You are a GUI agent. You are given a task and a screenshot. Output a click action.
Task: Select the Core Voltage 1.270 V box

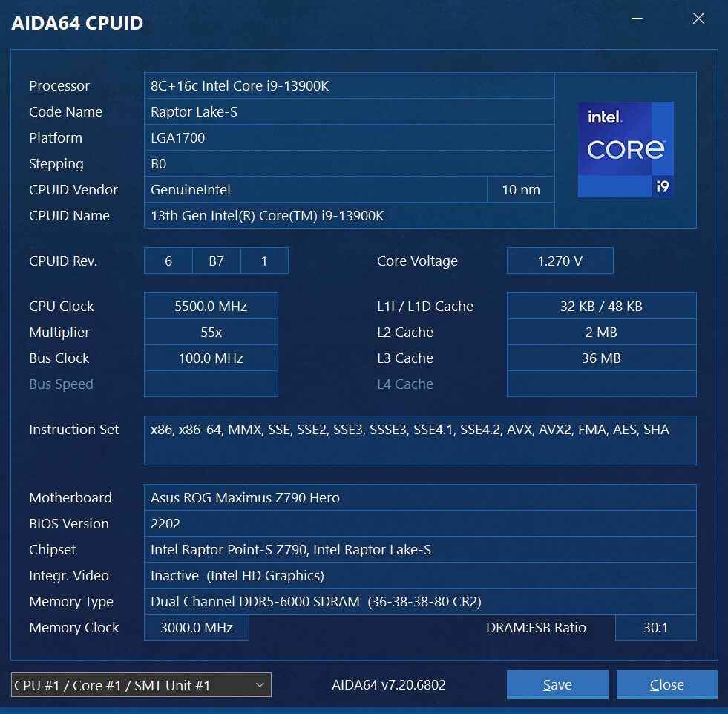560,261
